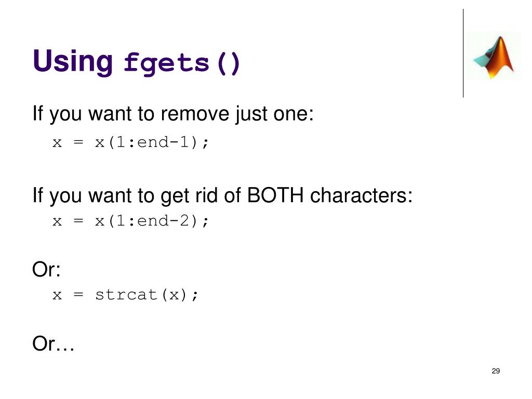Screen dimensions: 532x399
Task: Select the word "Using" in the title
Action: (73, 62)
